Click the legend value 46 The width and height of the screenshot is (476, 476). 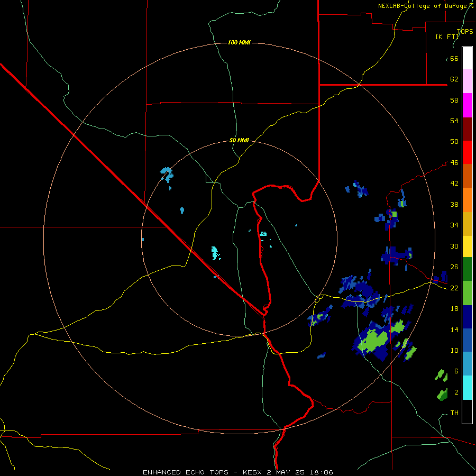[x=454, y=163]
